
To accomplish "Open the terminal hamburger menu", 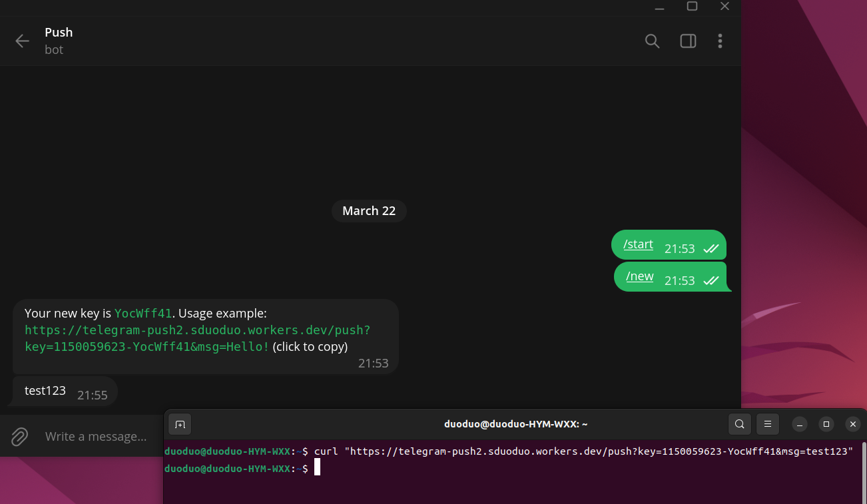I will [768, 424].
